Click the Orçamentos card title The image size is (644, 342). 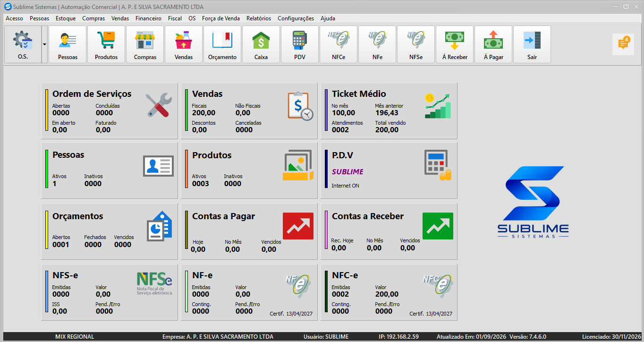click(77, 216)
